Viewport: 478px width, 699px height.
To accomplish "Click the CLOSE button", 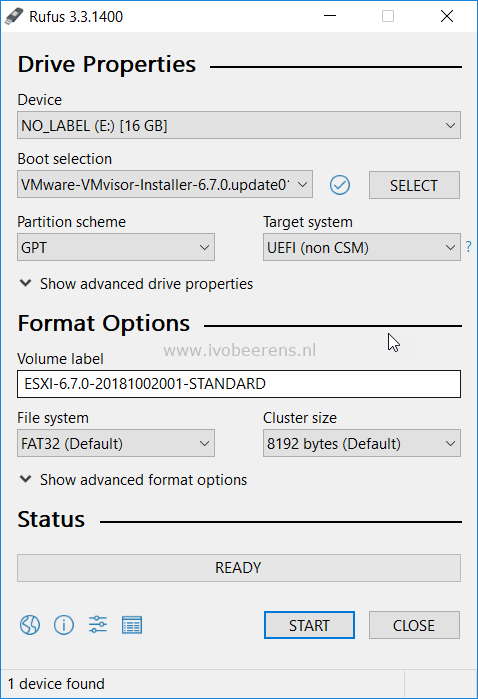I will coord(414,625).
